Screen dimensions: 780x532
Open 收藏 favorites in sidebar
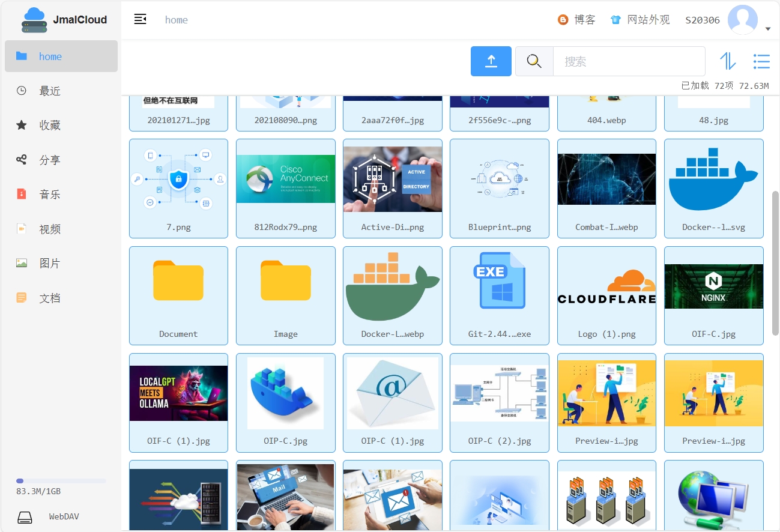[61, 125]
